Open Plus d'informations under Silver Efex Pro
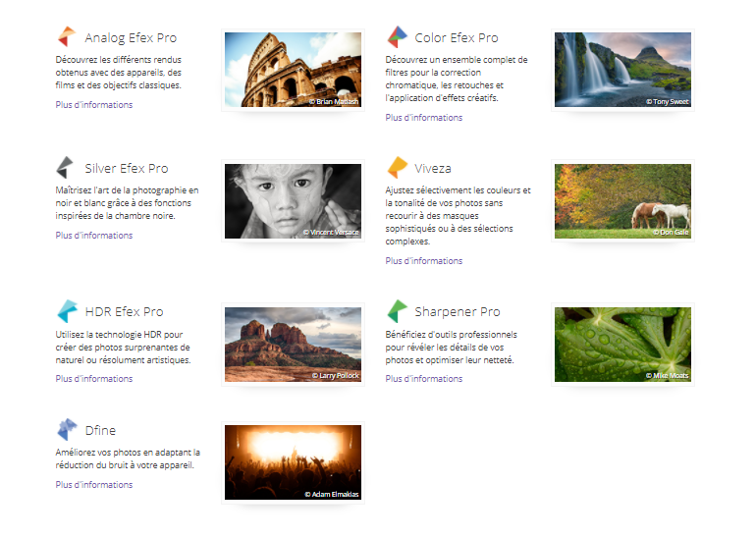Screen dimensions: 756x538 pyautogui.click(x=94, y=236)
